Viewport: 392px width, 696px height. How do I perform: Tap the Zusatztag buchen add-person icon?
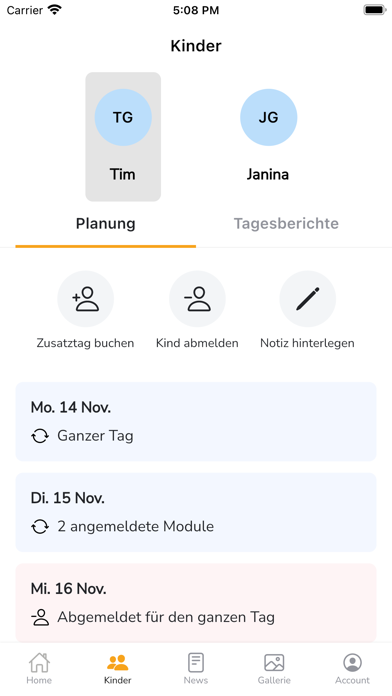pos(86,299)
